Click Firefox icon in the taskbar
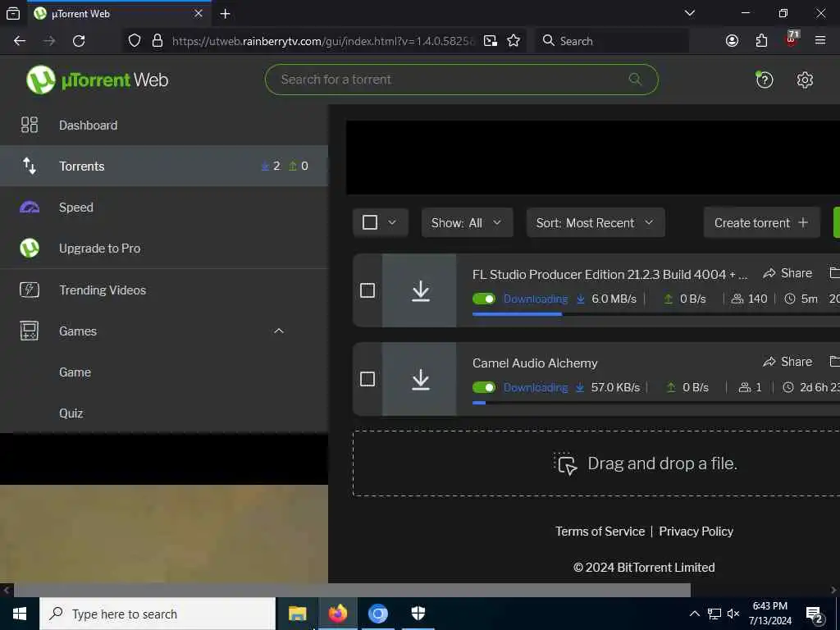This screenshot has height=630, width=840. [x=337, y=614]
